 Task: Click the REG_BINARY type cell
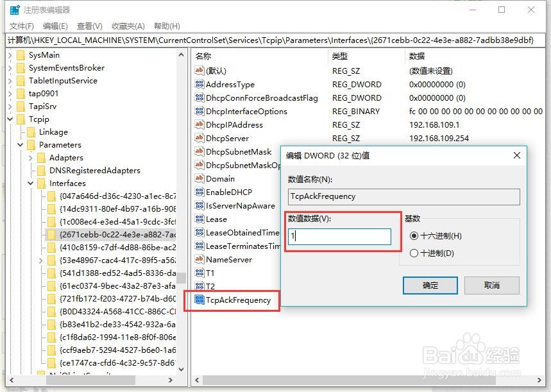click(x=356, y=111)
